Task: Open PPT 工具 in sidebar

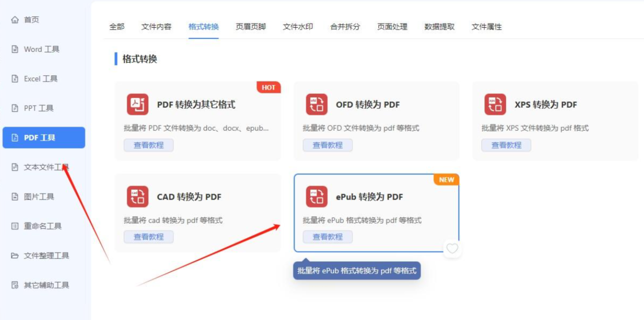Action: pyautogui.click(x=39, y=108)
